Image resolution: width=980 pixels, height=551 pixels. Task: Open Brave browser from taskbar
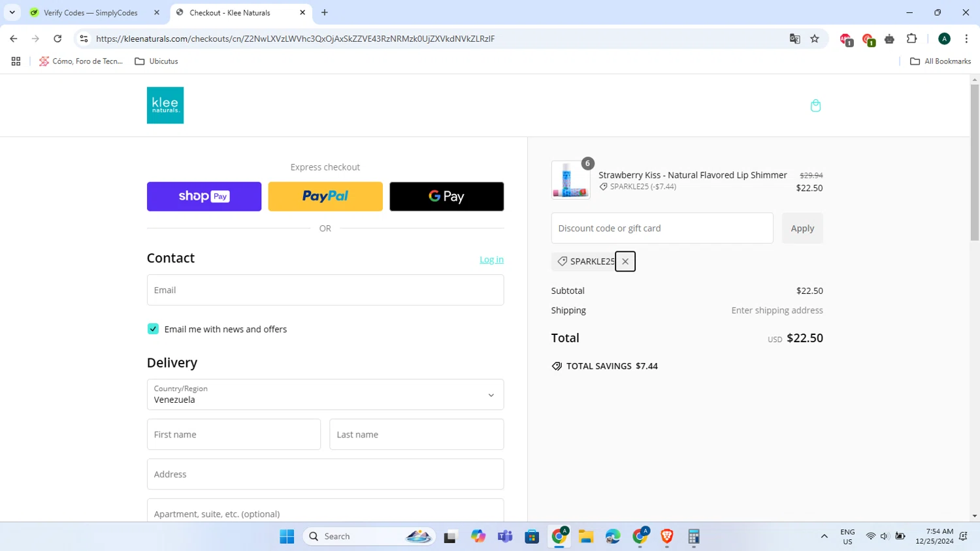coord(667,537)
